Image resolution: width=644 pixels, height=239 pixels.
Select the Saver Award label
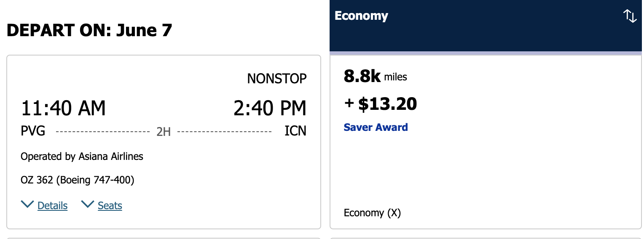(376, 127)
